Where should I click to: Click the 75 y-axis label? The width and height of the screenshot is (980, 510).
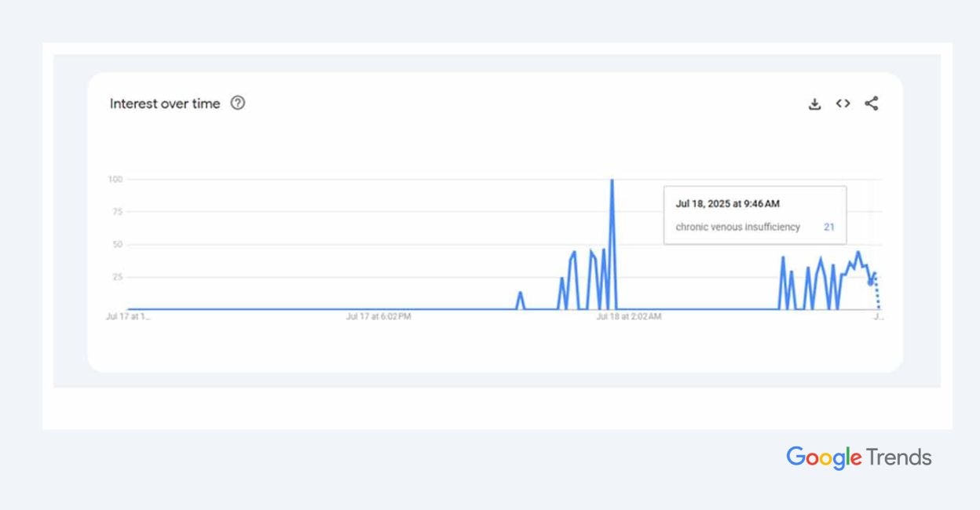[117, 212]
